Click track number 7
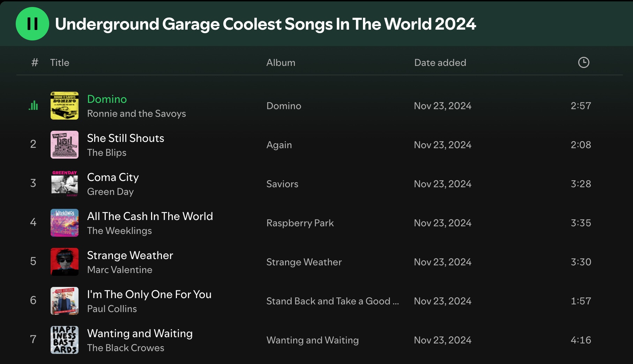The height and width of the screenshot is (364, 633). (33, 339)
